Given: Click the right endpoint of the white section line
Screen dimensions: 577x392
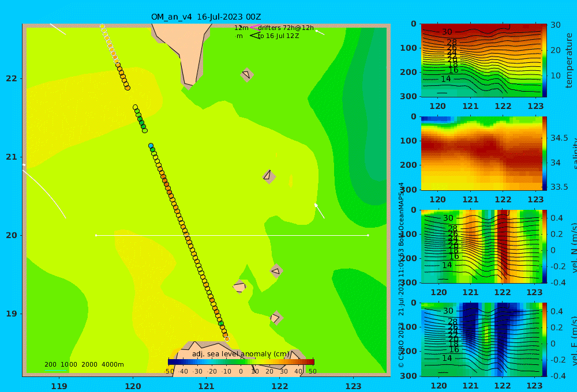Looking at the screenshot, I should tap(368, 235).
